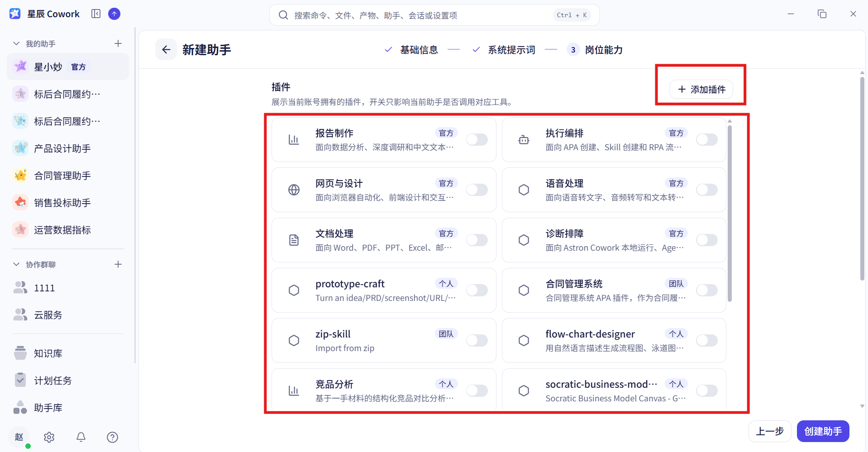Enable the 报告制作 plugin toggle
Screen dimensions: 868x452
click(x=477, y=140)
